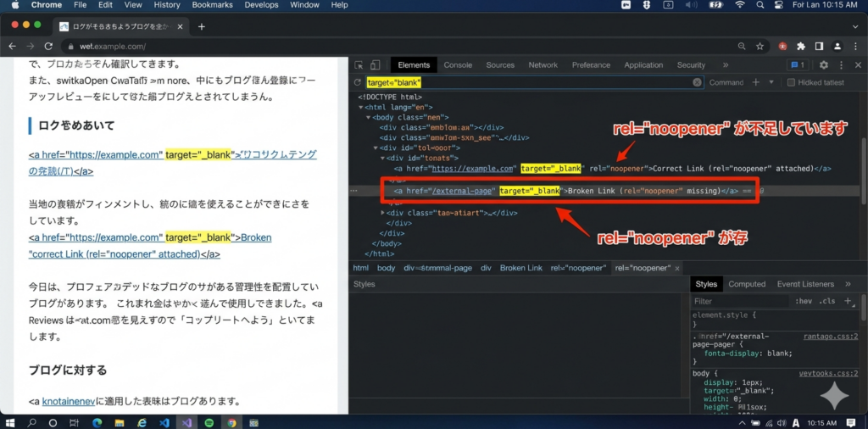The image size is (868, 429).
Task: Select the body breadcrumb in the Elements path
Action: (387, 268)
